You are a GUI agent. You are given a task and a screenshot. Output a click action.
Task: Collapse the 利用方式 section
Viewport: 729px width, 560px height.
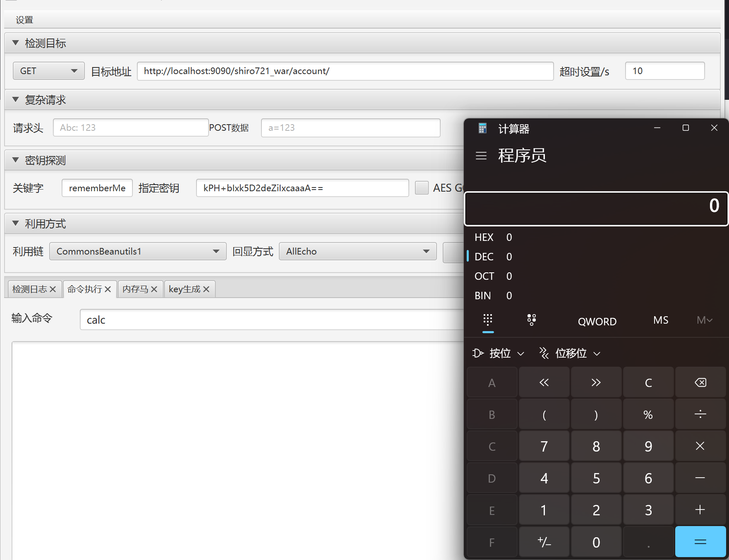(x=16, y=224)
